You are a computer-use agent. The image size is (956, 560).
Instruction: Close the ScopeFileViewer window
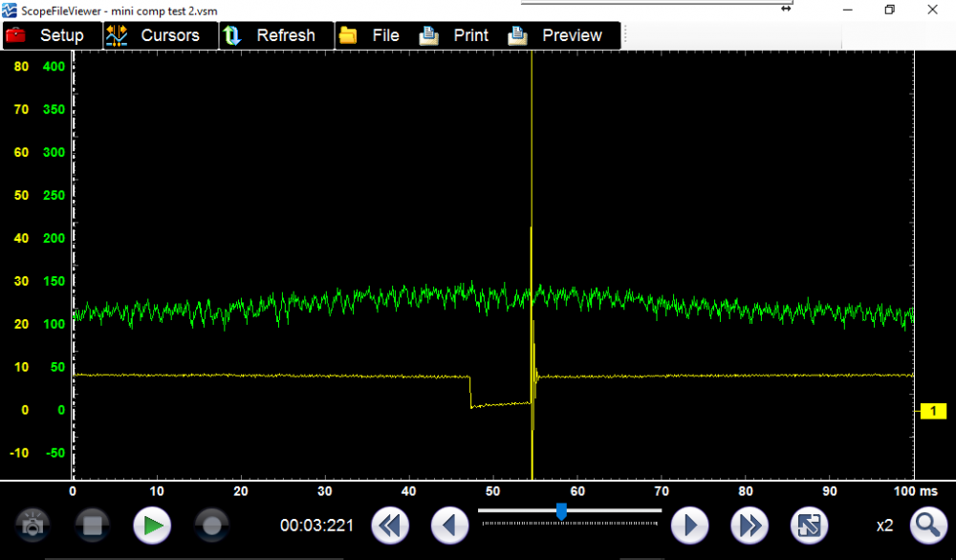932,10
